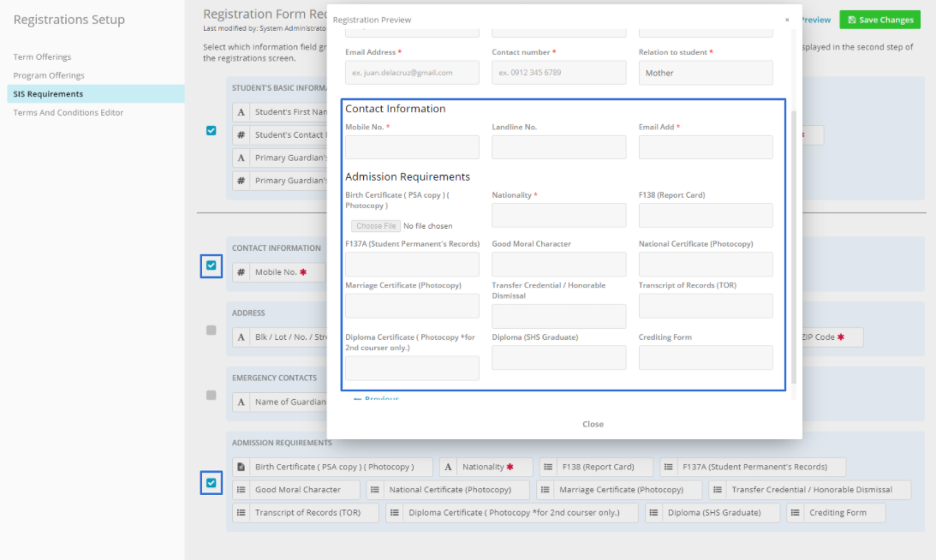The image size is (936, 560).
Task: Enable the Emergency Contacts group checkbox
Action: (x=212, y=396)
